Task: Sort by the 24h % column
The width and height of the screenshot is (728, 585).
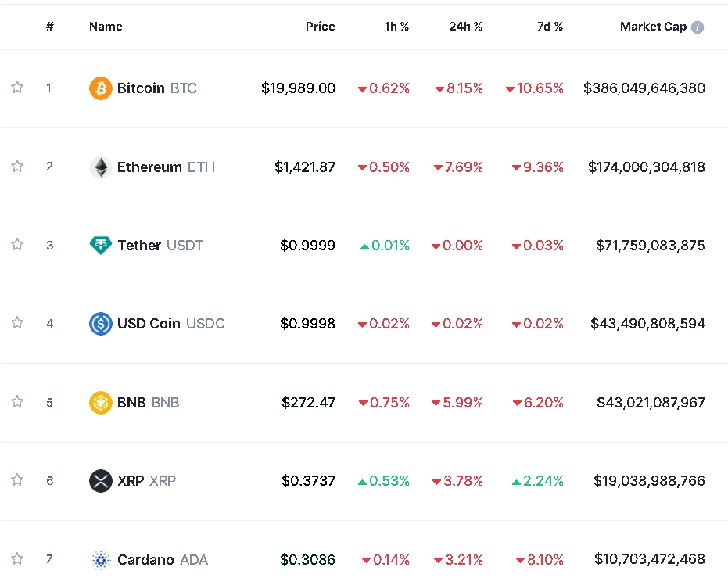Action: (465, 27)
